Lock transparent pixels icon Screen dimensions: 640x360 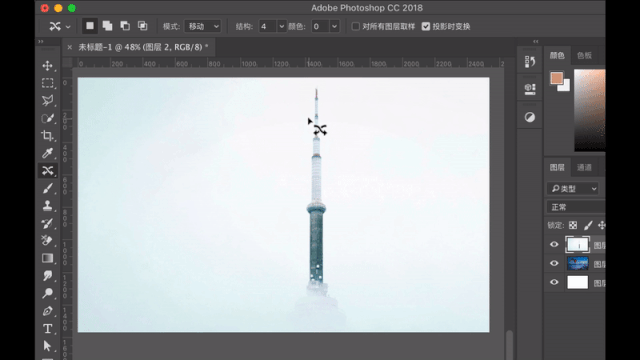tap(573, 225)
